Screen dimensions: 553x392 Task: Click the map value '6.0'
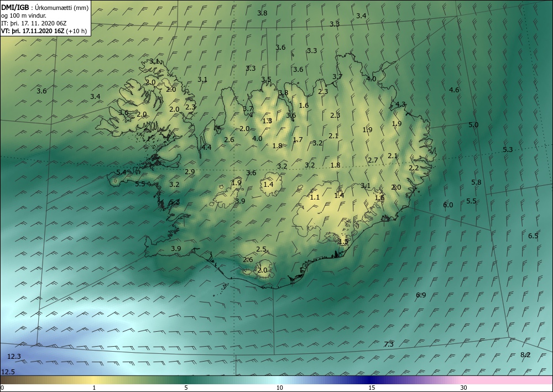tap(448, 205)
